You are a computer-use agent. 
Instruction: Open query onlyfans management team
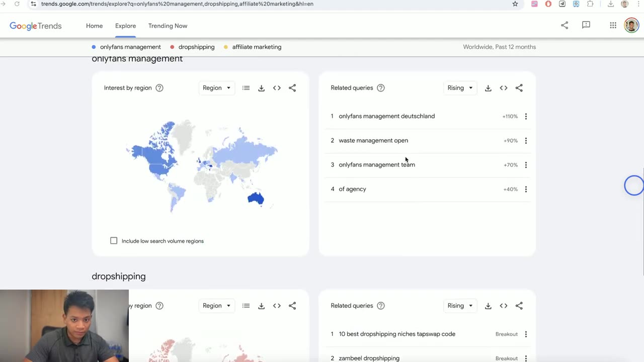pyautogui.click(x=377, y=164)
